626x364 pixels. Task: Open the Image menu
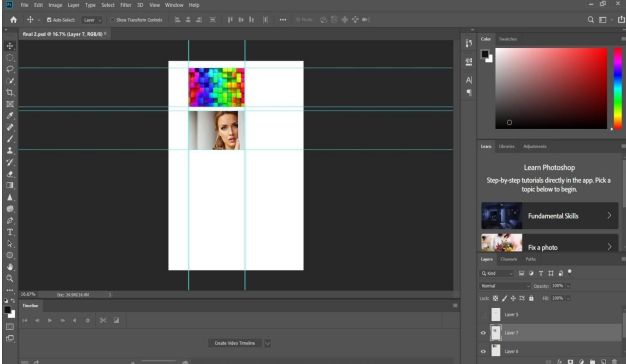55,5
